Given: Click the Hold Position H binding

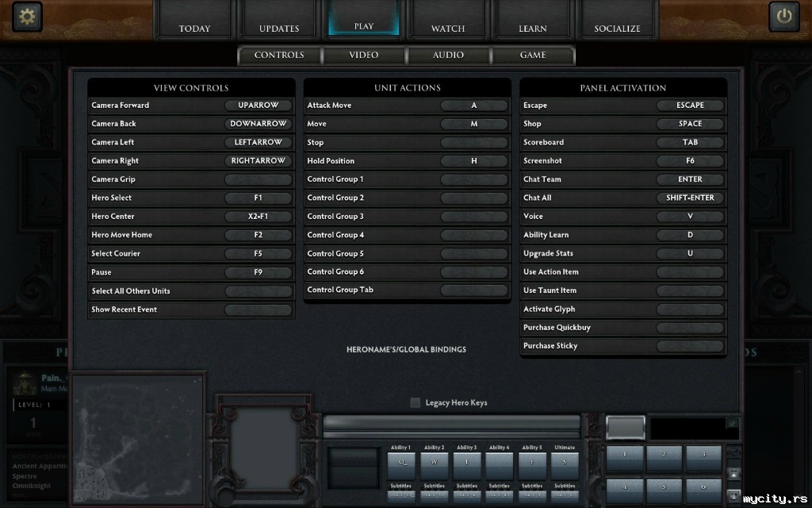Looking at the screenshot, I should (474, 160).
